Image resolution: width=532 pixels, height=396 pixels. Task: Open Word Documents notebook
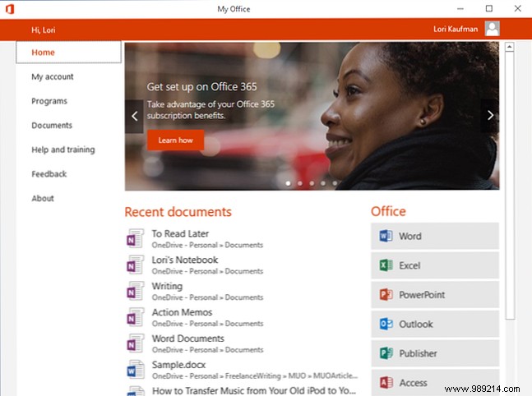[188, 338]
